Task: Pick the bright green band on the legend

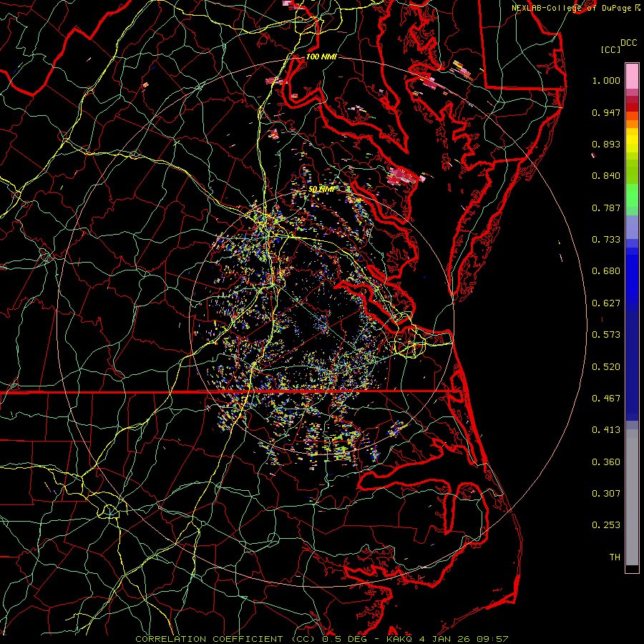Action: click(632, 196)
